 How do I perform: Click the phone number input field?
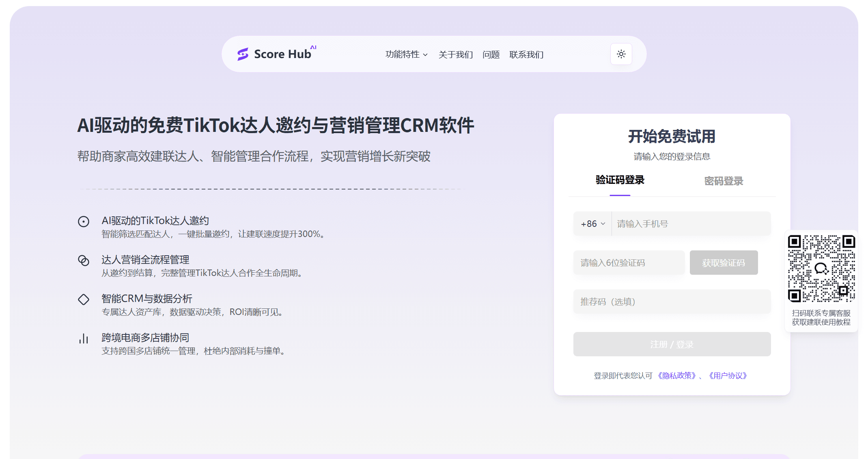[690, 224]
